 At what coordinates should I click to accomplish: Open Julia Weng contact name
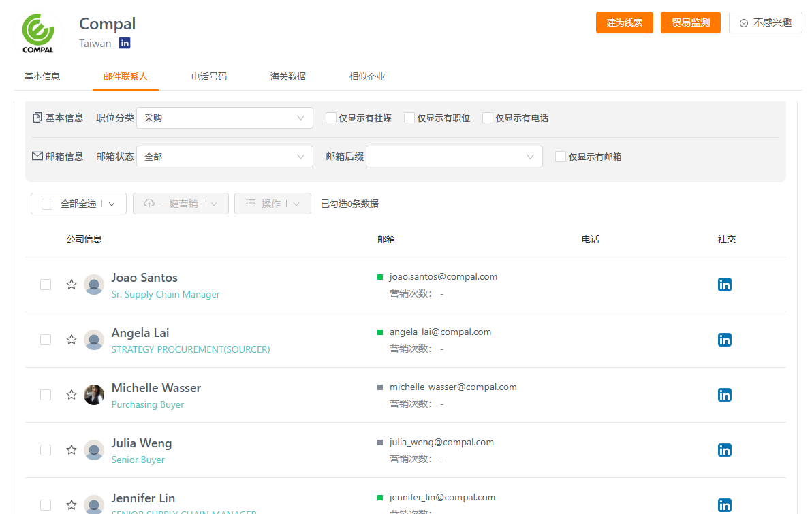142,443
